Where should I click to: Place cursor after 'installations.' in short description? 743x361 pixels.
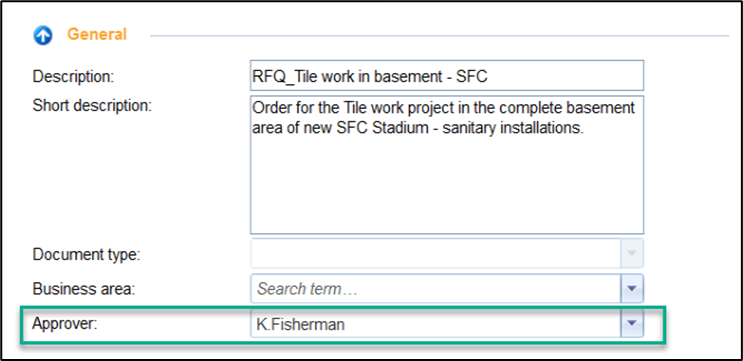(585, 128)
